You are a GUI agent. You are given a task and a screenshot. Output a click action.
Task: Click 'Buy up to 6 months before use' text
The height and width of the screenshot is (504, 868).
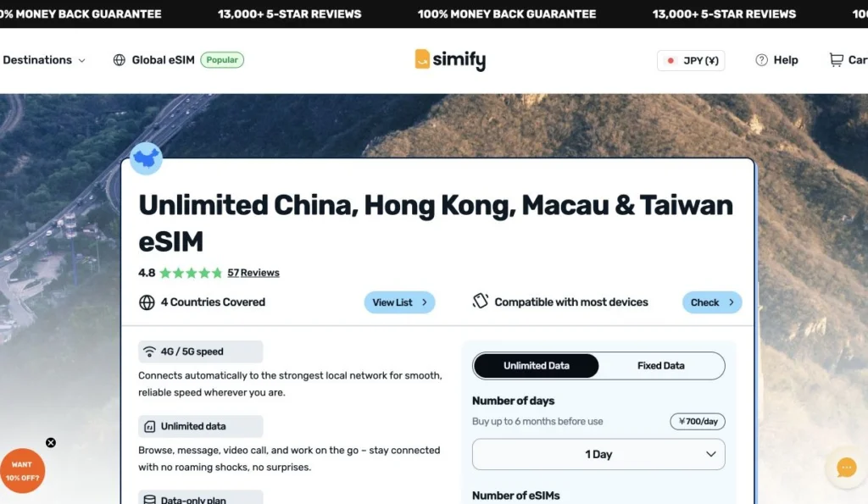[x=537, y=422]
